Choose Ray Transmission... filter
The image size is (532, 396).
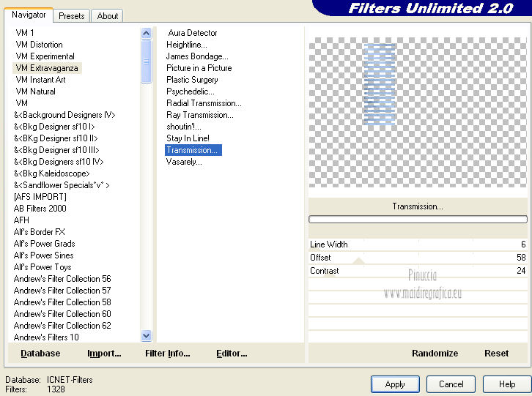(200, 115)
